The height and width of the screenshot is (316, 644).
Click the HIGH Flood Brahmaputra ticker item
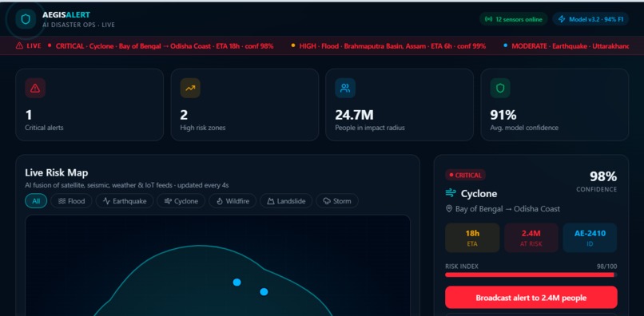pyautogui.click(x=388, y=46)
